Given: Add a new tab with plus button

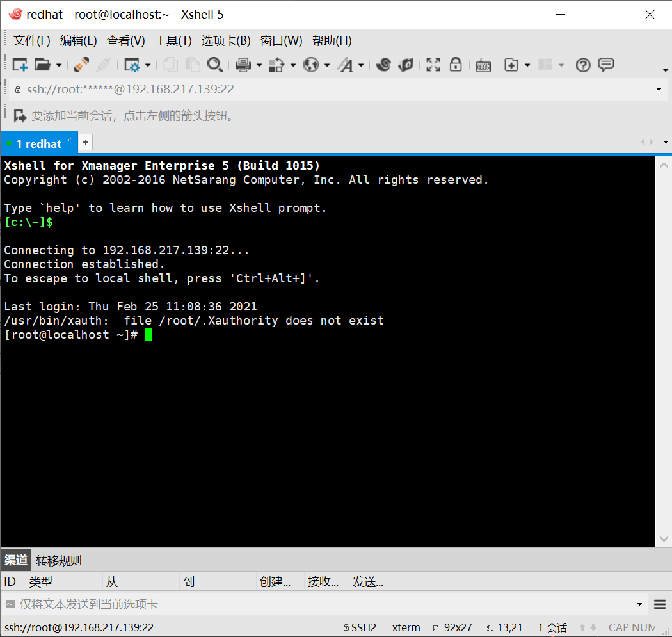Looking at the screenshot, I should (x=86, y=142).
